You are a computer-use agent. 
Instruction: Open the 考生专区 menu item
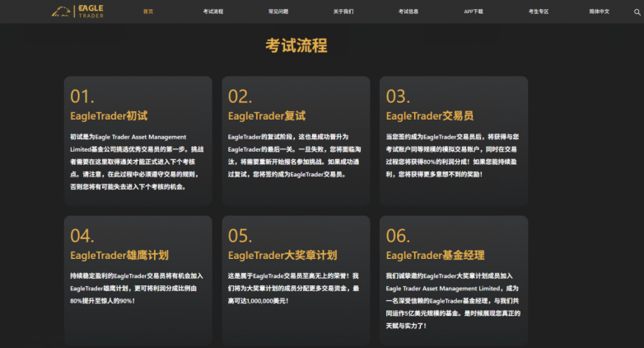[x=539, y=12]
